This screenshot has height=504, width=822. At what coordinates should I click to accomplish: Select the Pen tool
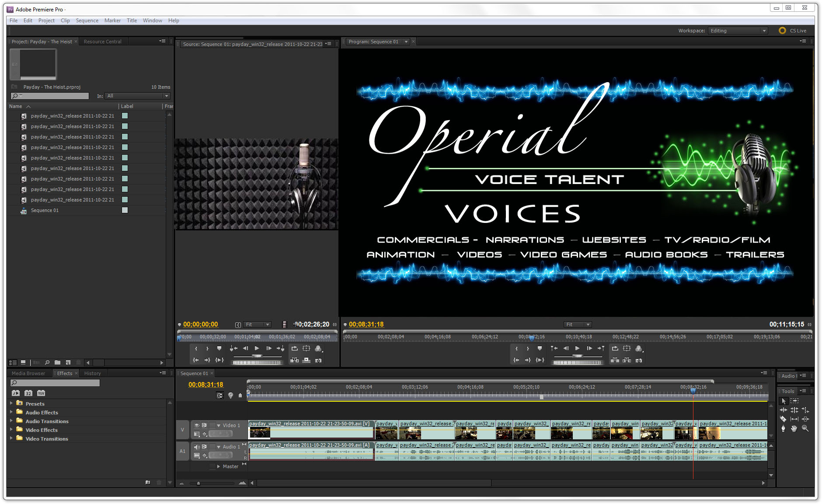(x=783, y=428)
